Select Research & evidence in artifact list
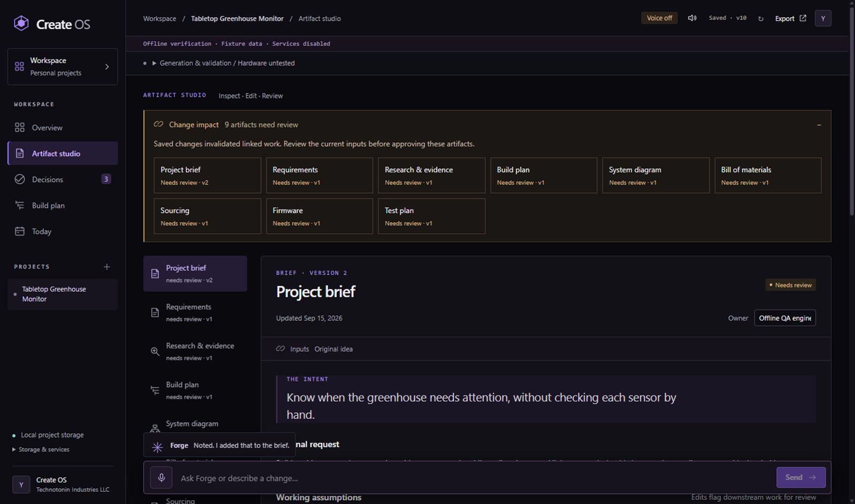Screen dimensions: 855x504 click(x=195, y=352)
